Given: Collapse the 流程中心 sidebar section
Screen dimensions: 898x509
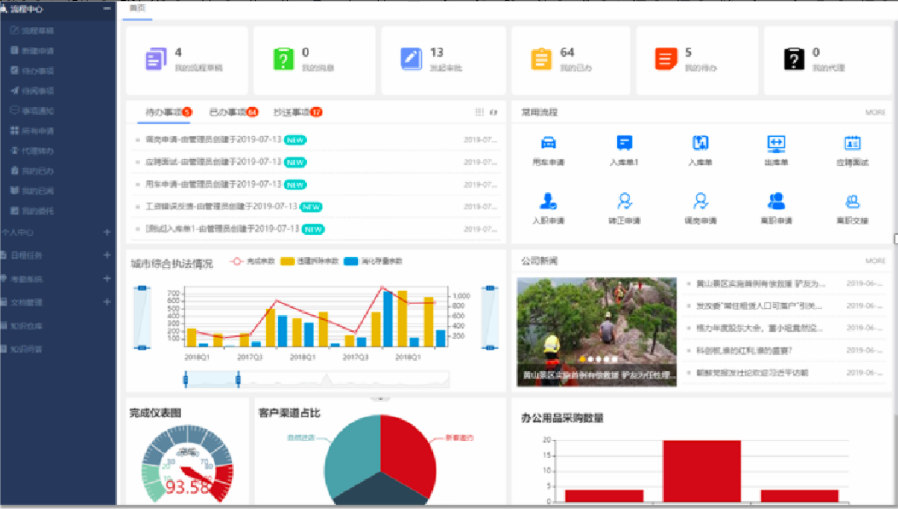Looking at the screenshot, I should coord(107,8).
